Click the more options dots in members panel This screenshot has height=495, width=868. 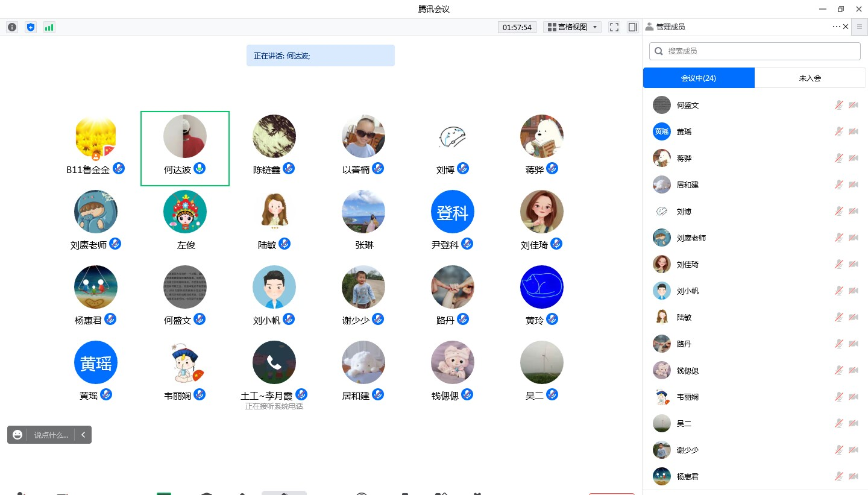pyautogui.click(x=836, y=27)
